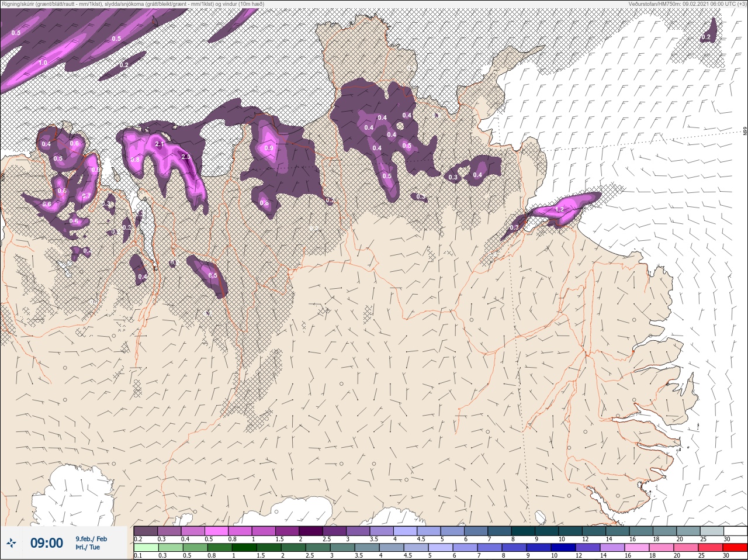
Task: Pick the 2 darkest purple swatch in upper legend
Action: (311, 531)
